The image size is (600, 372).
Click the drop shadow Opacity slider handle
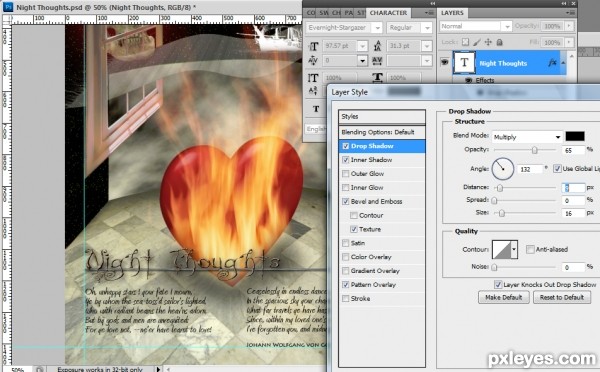click(x=535, y=150)
